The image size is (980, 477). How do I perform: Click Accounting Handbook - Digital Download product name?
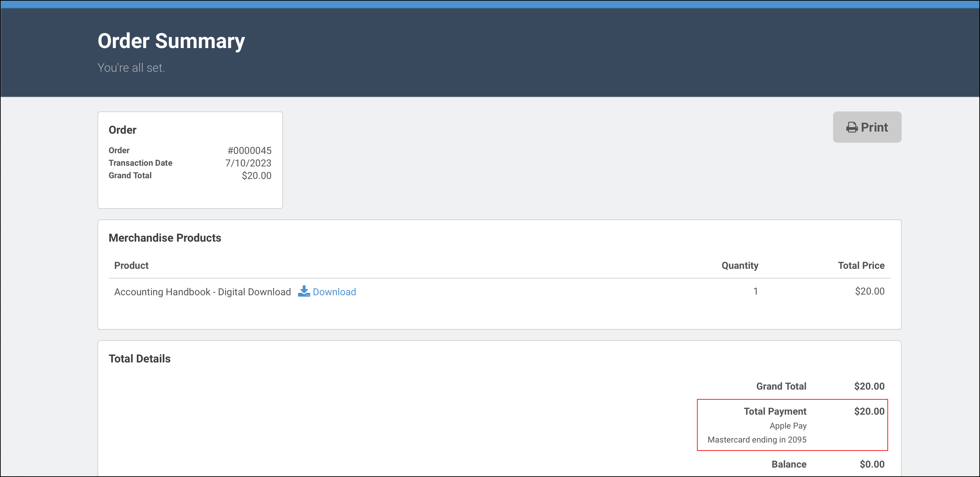202,292
